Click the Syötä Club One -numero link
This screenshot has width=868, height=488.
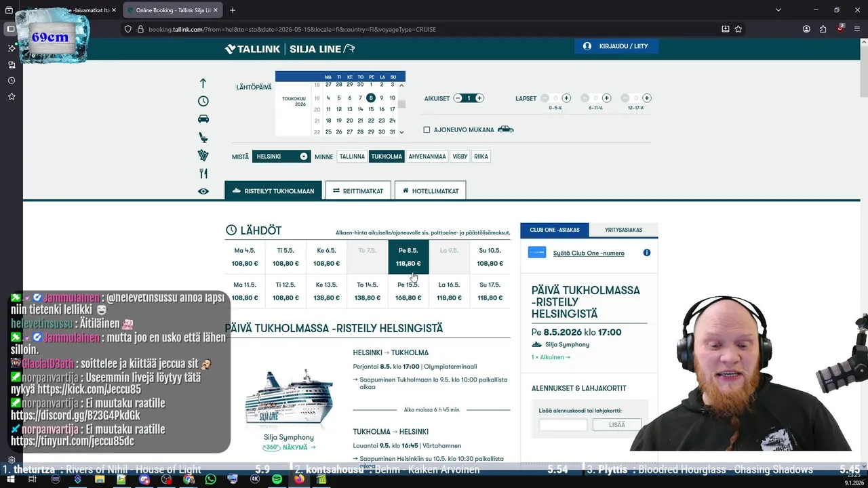pos(589,253)
